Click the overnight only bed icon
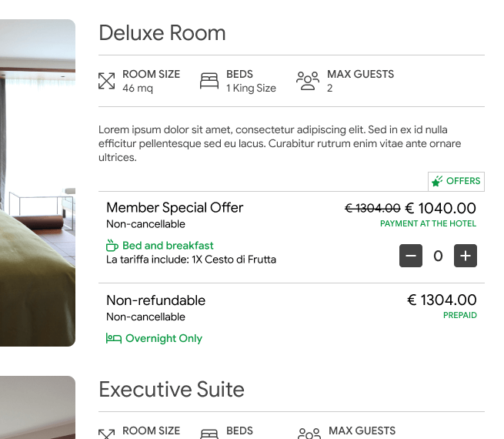This screenshot has width=504, height=439. (x=114, y=338)
